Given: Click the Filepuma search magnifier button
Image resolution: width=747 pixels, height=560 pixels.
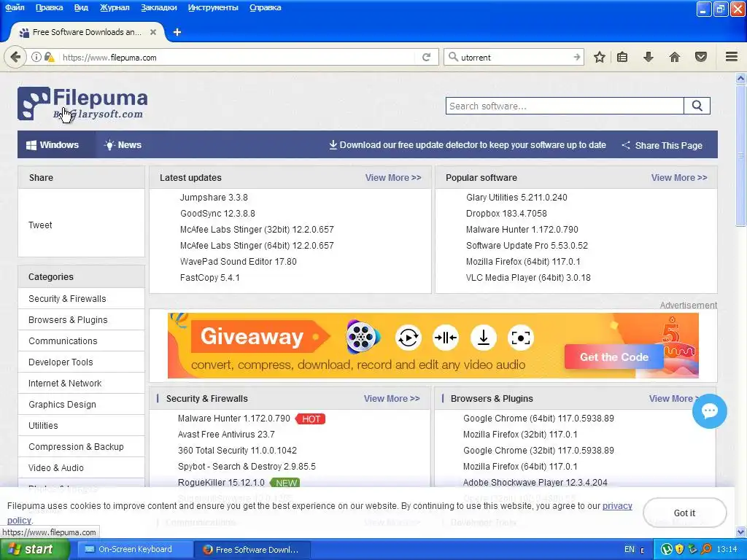Looking at the screenshot, I should [x=697, y=106].
